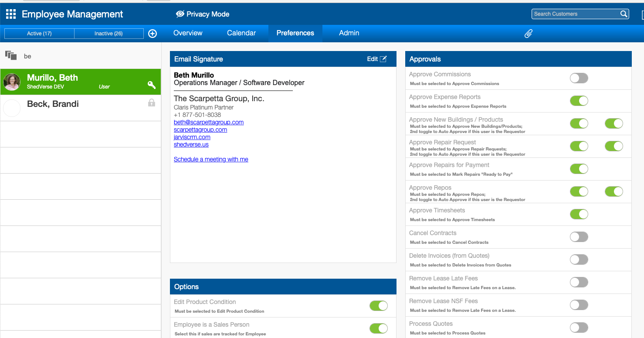Go to the Admin tab
The height and width of the screenshot is (338, 644).
[349, 33]
